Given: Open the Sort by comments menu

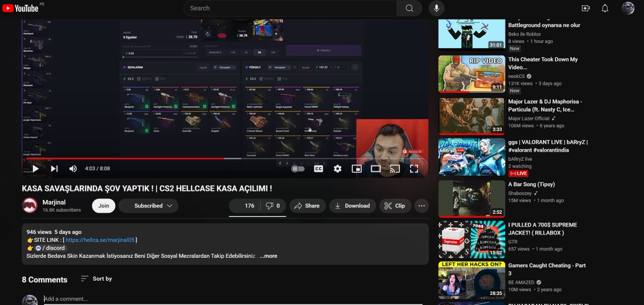Looking at the screenshot, I should click(96, 279).
